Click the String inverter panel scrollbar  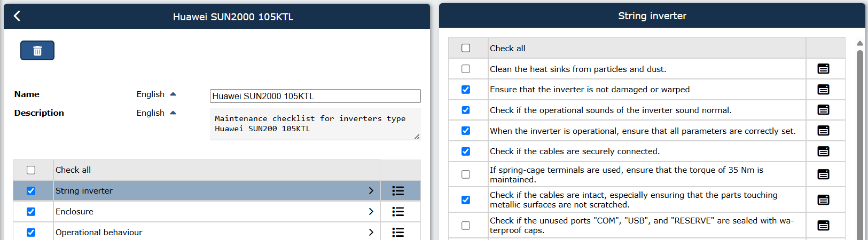(x=860, y=144)
